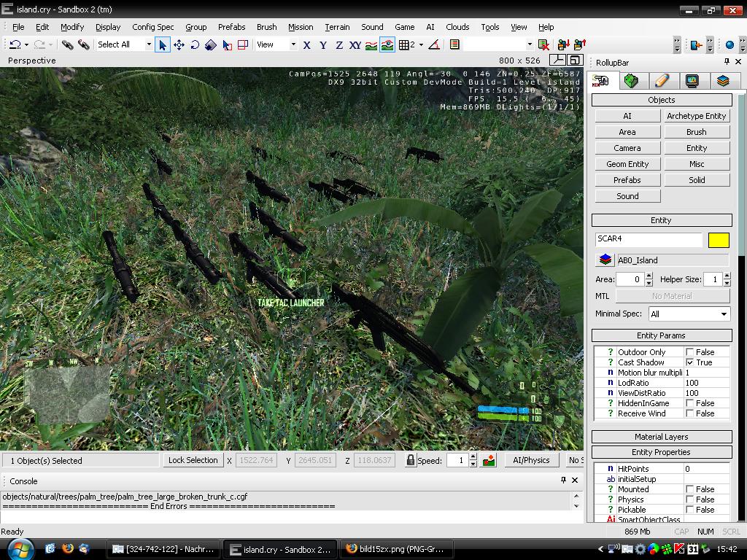Toggle the Outdoor Only checkbox
The width and height of the screenshot is (747, 560).
tap(689, 352)
